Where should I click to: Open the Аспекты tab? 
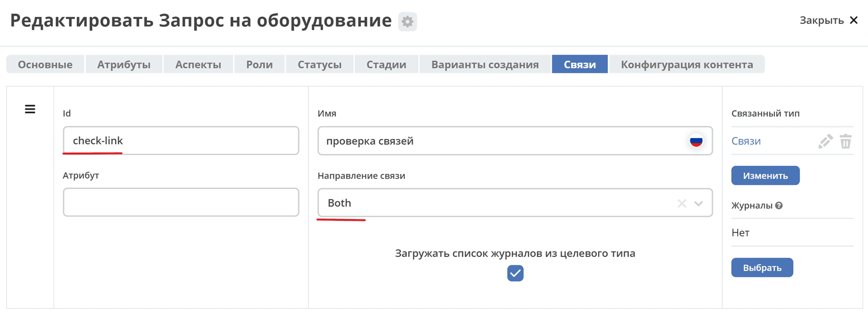tap(198, 64)
